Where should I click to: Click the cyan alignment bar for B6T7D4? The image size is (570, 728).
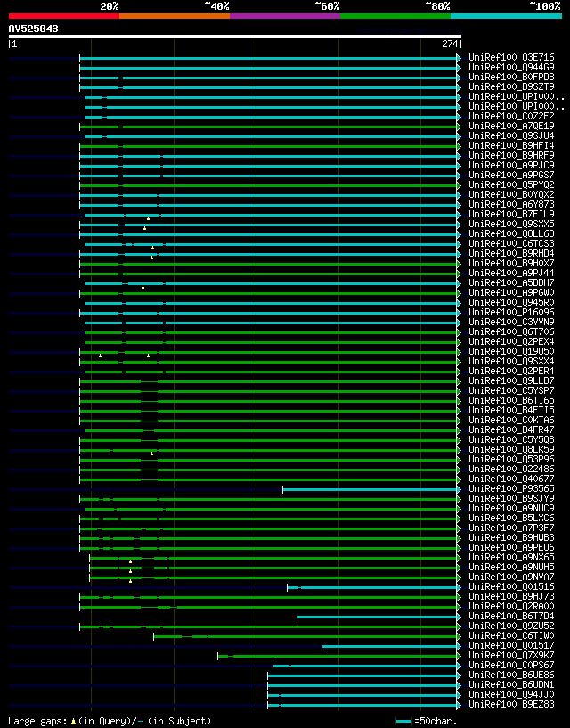(377, 617)
